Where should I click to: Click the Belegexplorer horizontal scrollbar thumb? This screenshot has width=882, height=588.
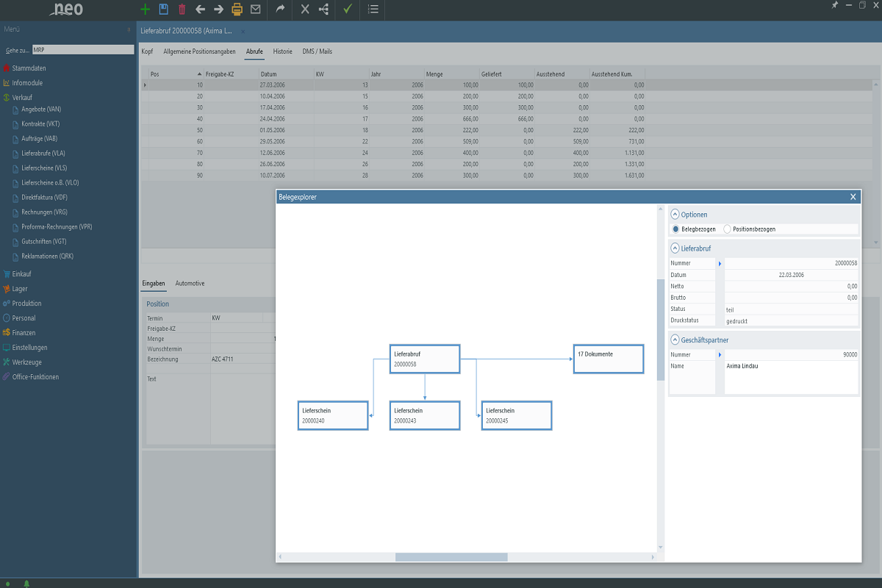(451, 557)
